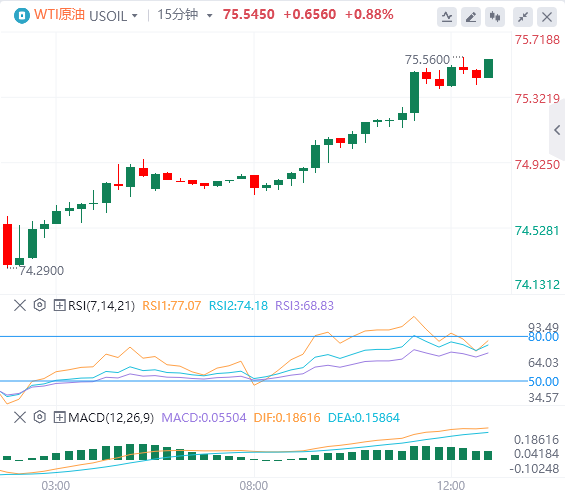Remove the RSI indicator with X
Image resolution: width=565 pixels, height=496 pixels.
point(20,305)
